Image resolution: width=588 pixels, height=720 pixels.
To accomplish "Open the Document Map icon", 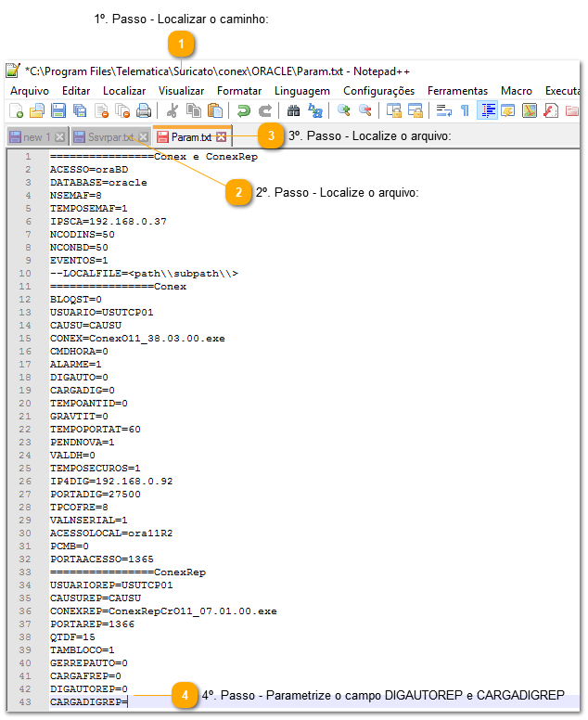I will pos(530,110).
